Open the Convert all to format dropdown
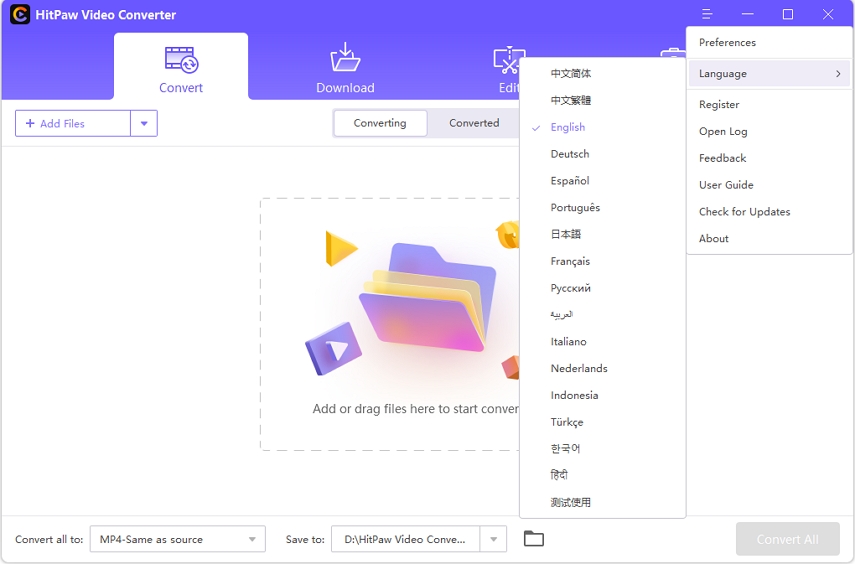This screenshot has height=564, width=855. tap(178, 539)
